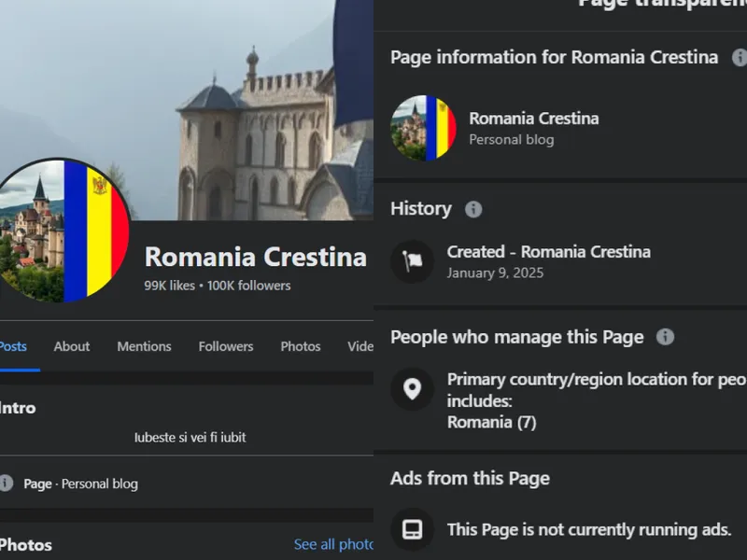Switch to the About tab
The height and width of the screenshot is (560, 747).
tap(72, 346)
